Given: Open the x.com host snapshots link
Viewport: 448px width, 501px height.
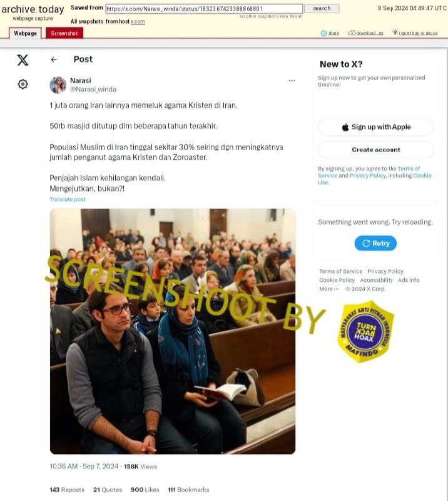Looking at the screenshot, I should coord(138,22).
